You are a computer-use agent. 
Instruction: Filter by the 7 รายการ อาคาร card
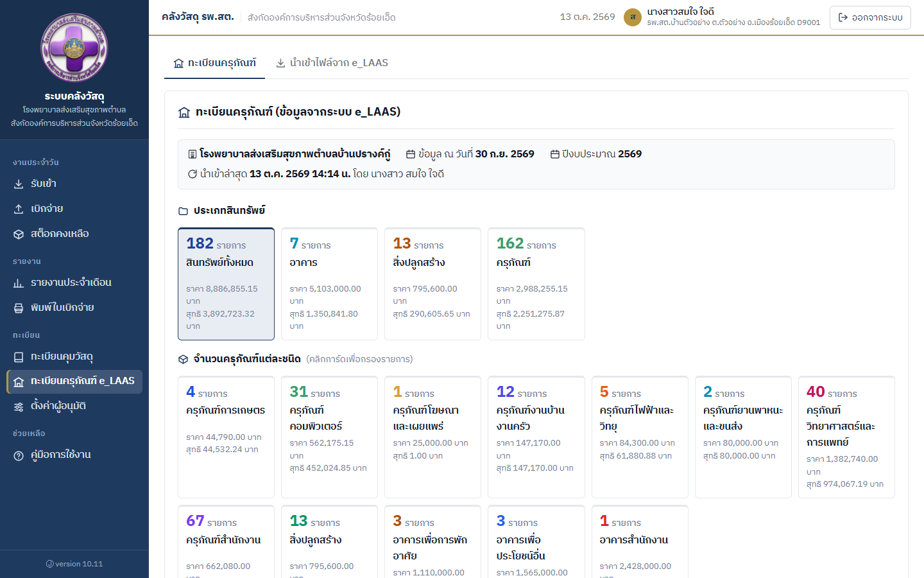(x=329, y=284)
